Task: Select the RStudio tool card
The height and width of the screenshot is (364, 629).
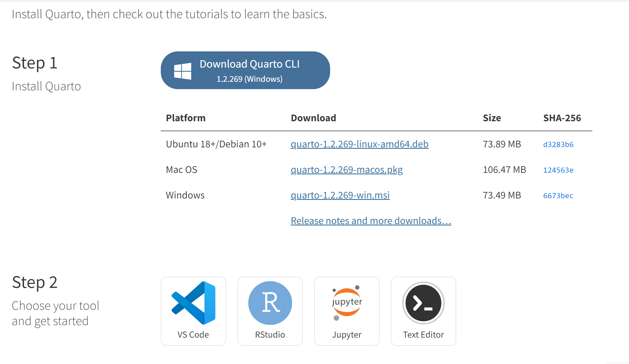Action: [x=270, y=311]
